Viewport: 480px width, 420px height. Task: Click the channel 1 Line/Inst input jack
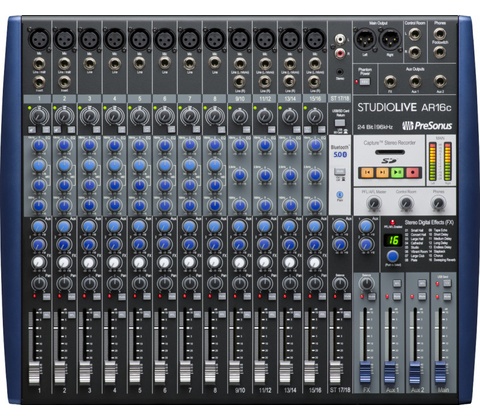[x=39, y=63]
